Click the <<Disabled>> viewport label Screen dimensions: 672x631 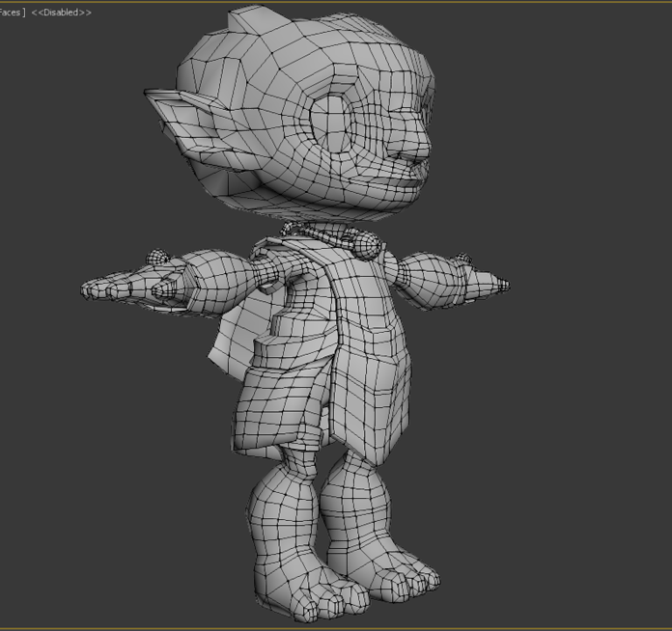62,13
